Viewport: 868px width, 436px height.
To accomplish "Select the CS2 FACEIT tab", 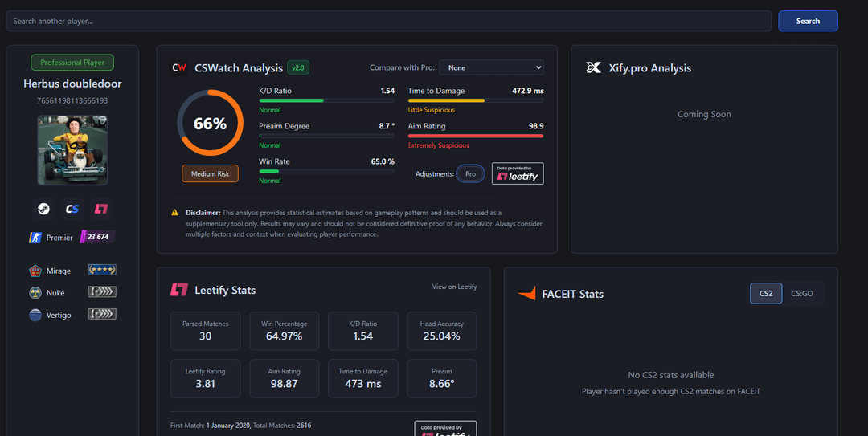I will pyautogui.click(x=766, y=293).
